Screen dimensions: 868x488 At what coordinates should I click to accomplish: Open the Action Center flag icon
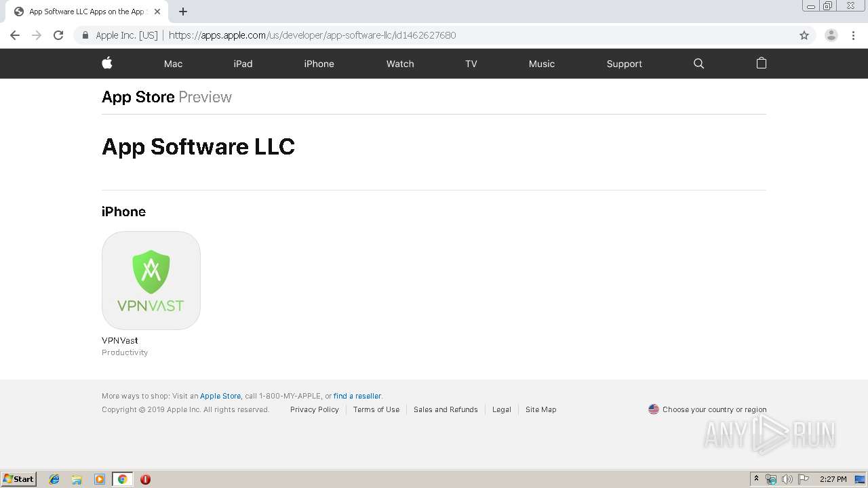tap(804, 479)
